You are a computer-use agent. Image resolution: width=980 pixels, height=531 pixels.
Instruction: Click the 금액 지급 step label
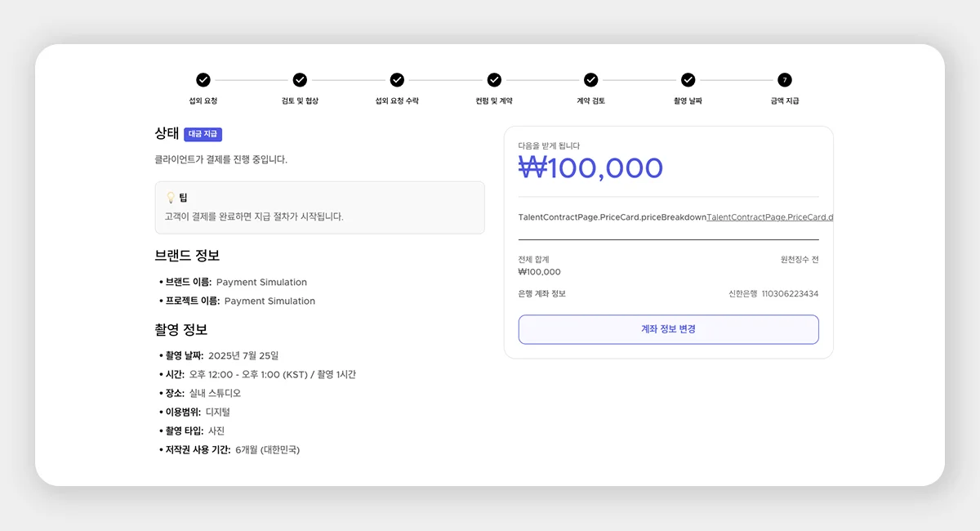pyautogui.click(x=785, y=101)
